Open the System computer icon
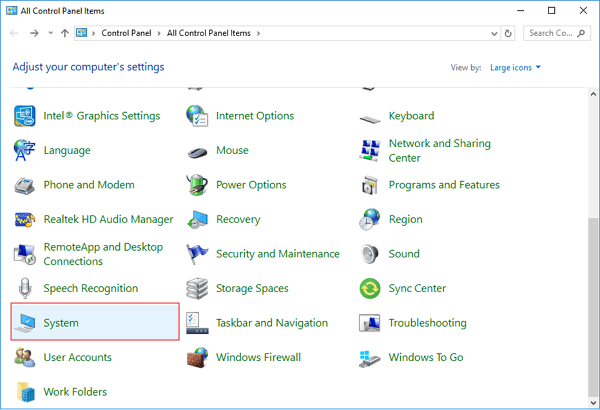Image resolution: width=600 pixels, height=410 pixels. (x=25, y=323)
